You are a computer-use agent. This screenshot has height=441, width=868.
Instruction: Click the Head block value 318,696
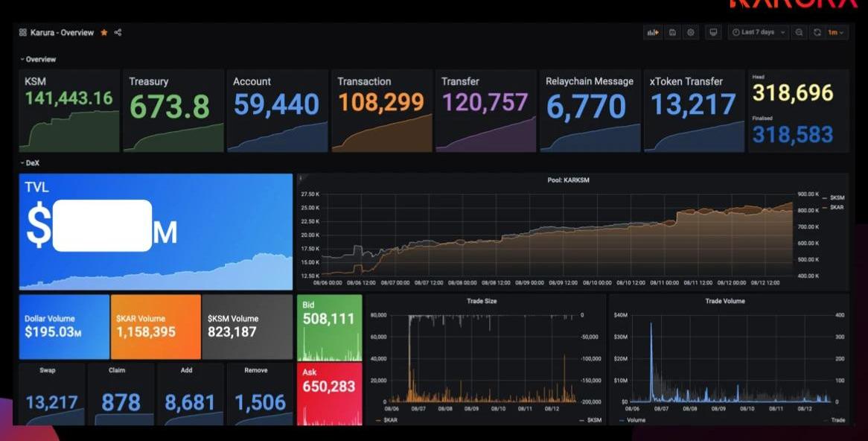(793, 93)
